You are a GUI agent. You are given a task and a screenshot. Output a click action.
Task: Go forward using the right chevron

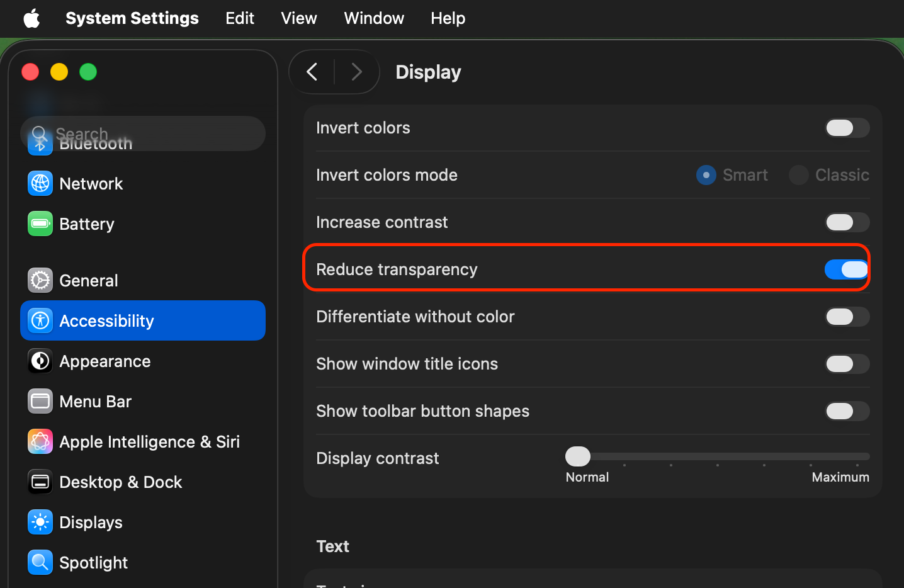356,72
